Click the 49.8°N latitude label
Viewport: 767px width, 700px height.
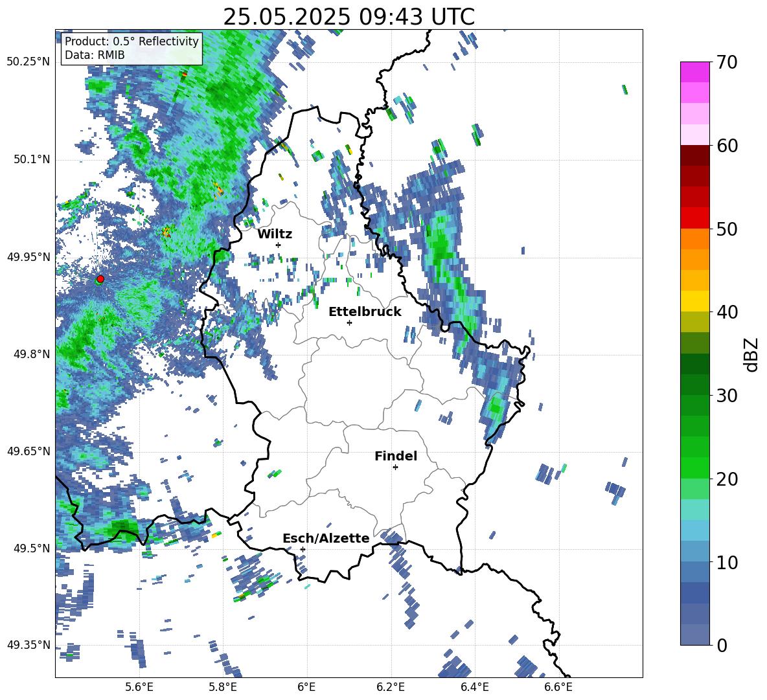31,354
